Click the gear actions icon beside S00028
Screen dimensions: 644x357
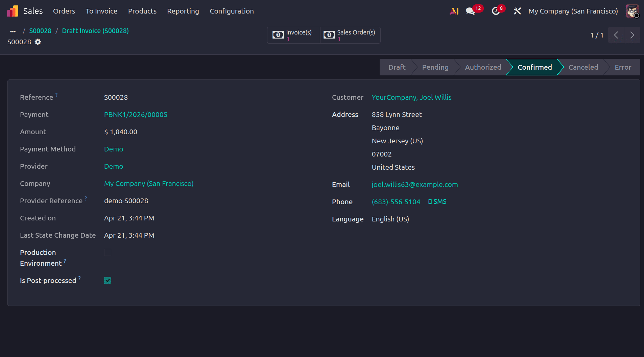(x=38, y=42)
